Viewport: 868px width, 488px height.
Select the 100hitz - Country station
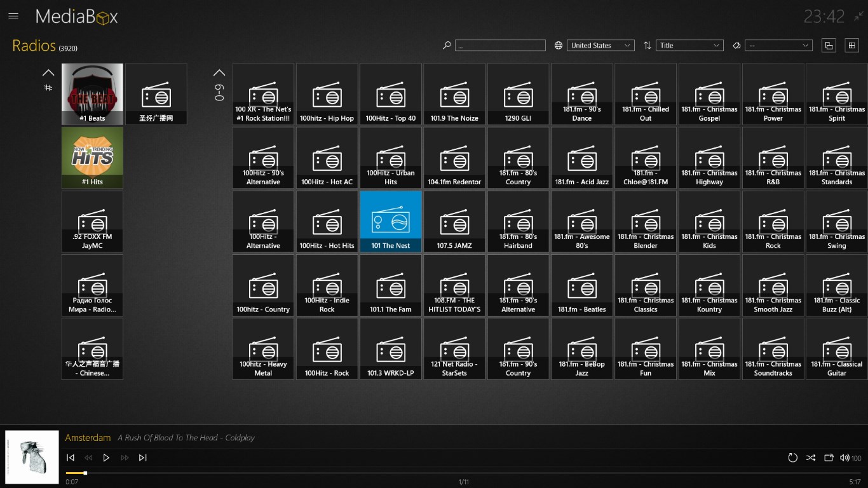tap(263, 285)
